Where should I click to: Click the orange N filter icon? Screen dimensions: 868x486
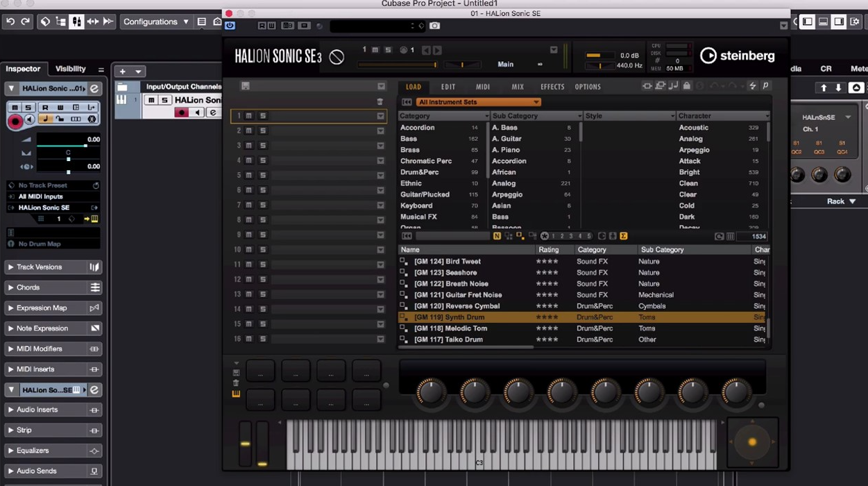pos(497,236)
